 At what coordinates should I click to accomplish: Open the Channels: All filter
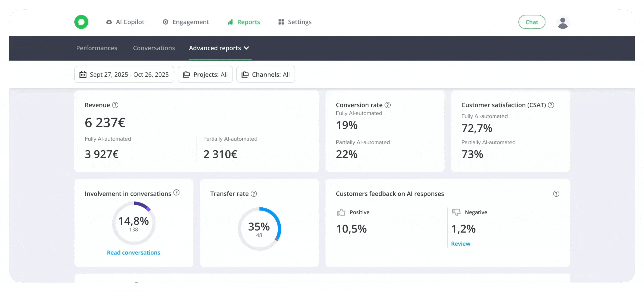[266, 74]
